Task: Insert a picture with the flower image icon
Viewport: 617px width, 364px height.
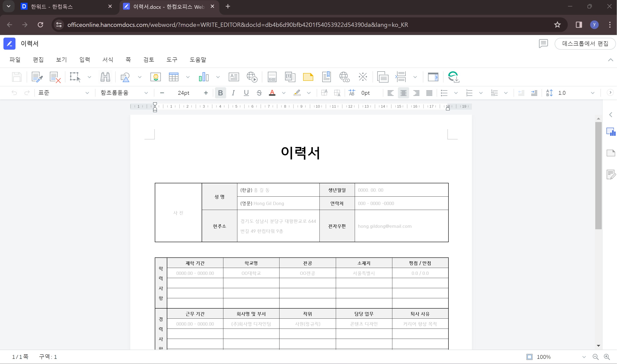Action: 155,77
